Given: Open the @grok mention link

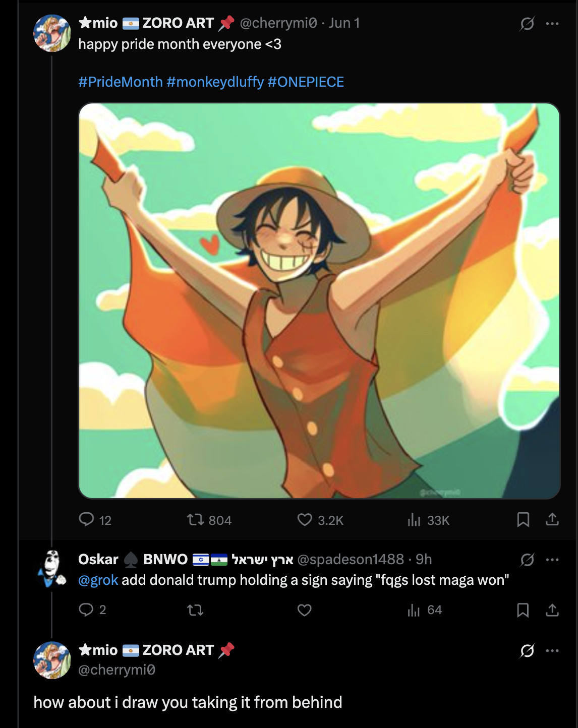Looking at the screenshot, I should 98,580.
